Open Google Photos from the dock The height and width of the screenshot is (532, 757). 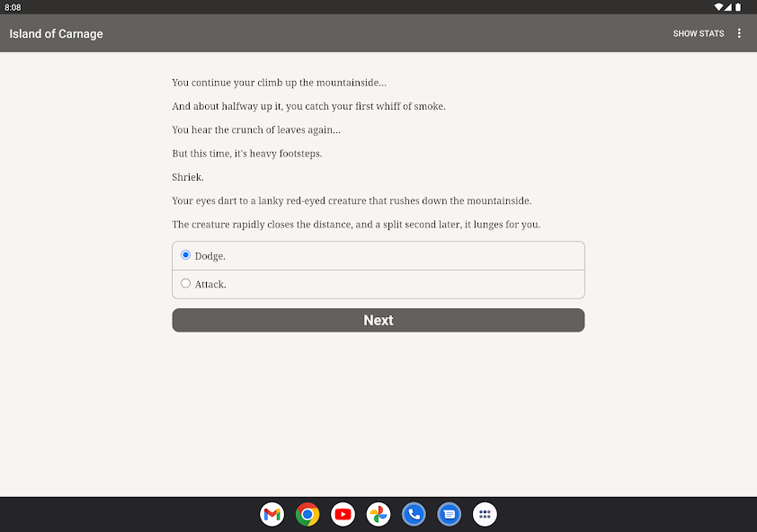coord(378,514)
